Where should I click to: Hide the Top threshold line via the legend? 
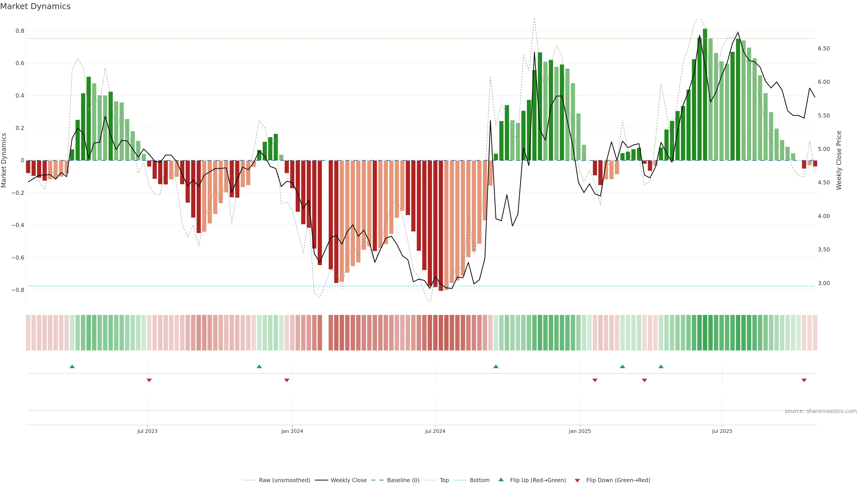click(x=444, y=480)
